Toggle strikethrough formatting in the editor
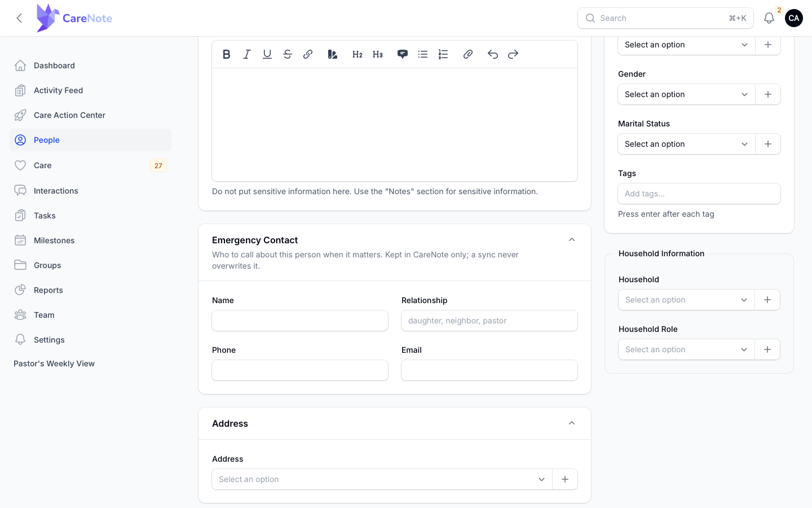Image resolution: width=812 pixels, height=508 pixels. 288,54
